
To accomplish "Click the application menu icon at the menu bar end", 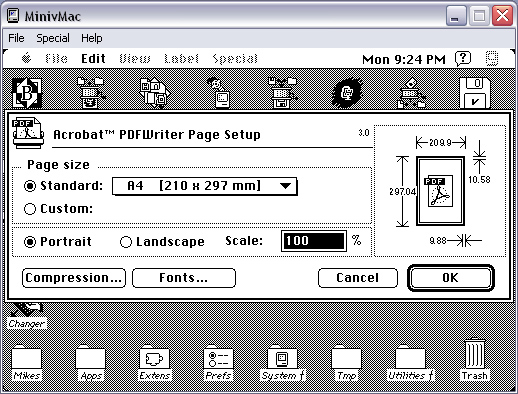I will 492,59.
